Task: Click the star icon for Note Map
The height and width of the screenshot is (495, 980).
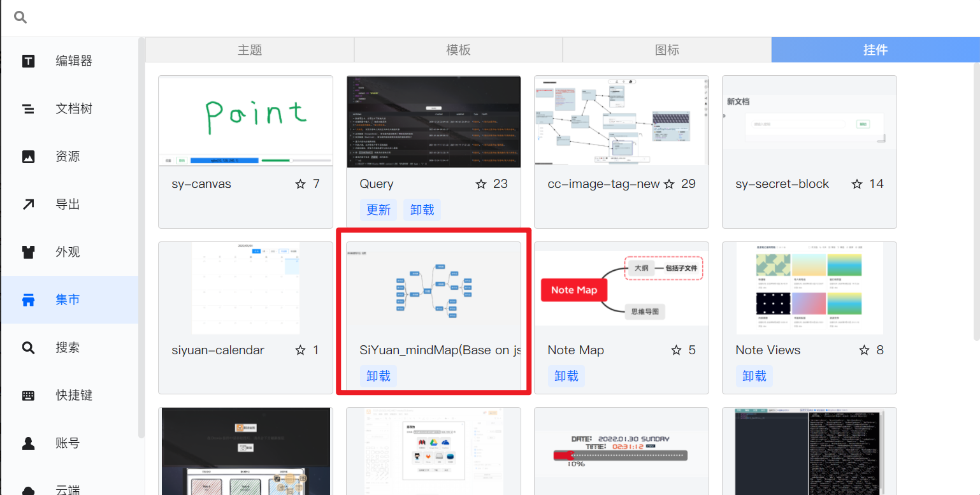Action: click(x=677, y=350)
